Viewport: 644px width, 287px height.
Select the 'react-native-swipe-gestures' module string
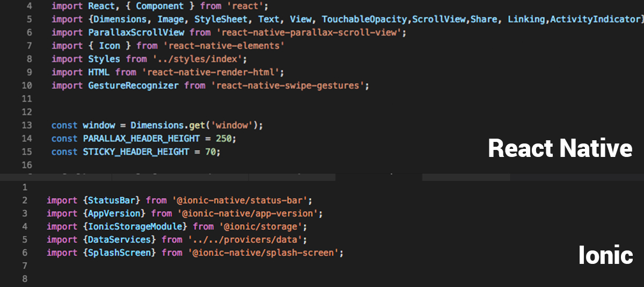click(287, 85)
